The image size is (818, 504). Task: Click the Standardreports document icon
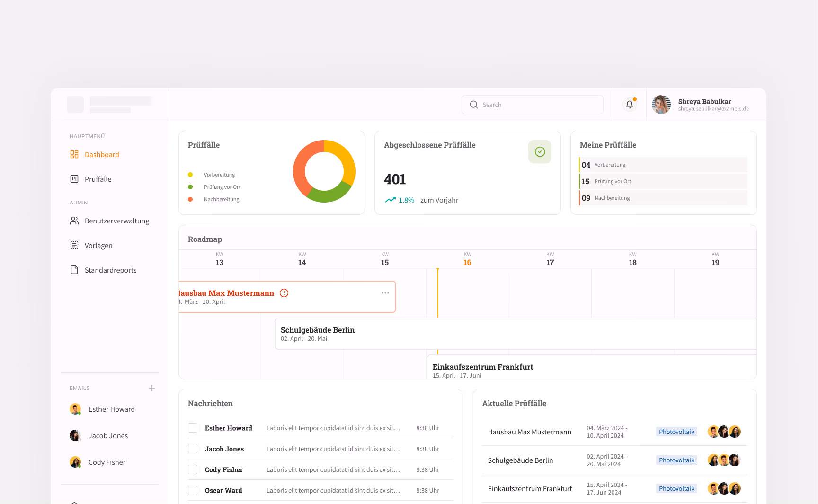74,270
